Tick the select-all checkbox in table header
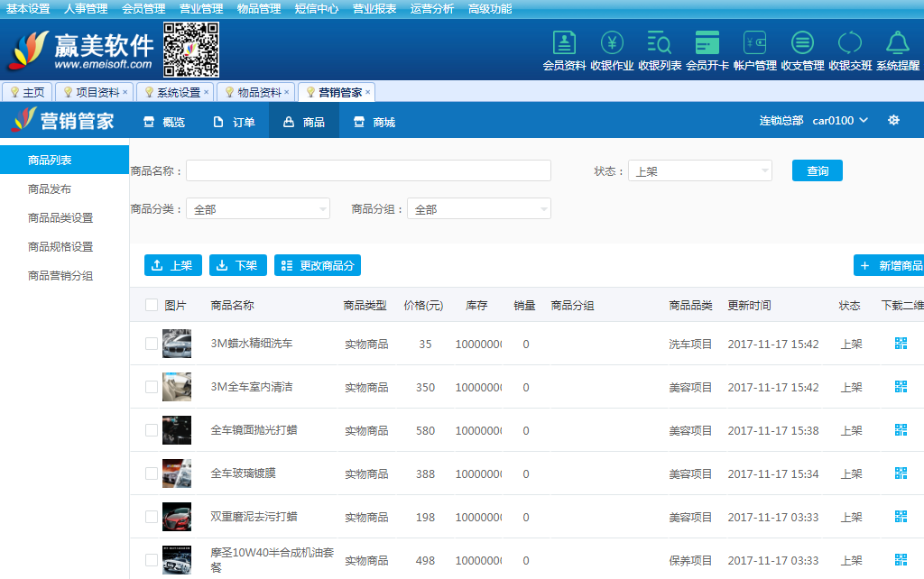Viewport: 924px width, 579px height. (152, 306)
